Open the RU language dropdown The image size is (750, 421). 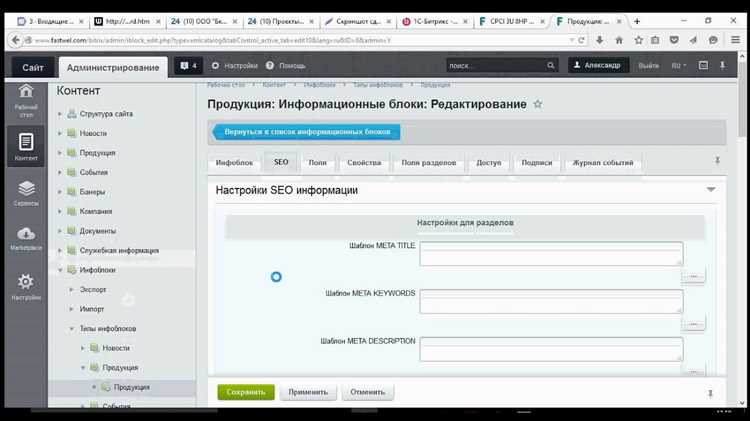point(678,66)
